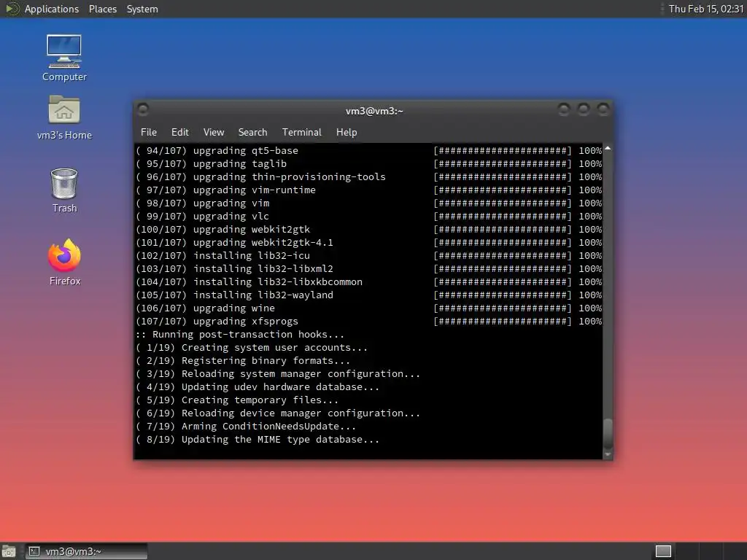Image resolution: width=747 pixels, height=560 pixels.
Task: Click the vm3@vm3:~ taskbar window button
Action: 86,551
